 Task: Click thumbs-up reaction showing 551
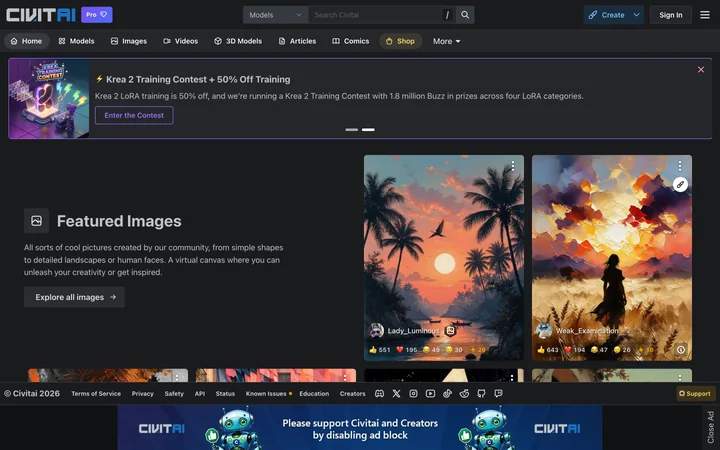pyautogui.click(x=380, y=349)
